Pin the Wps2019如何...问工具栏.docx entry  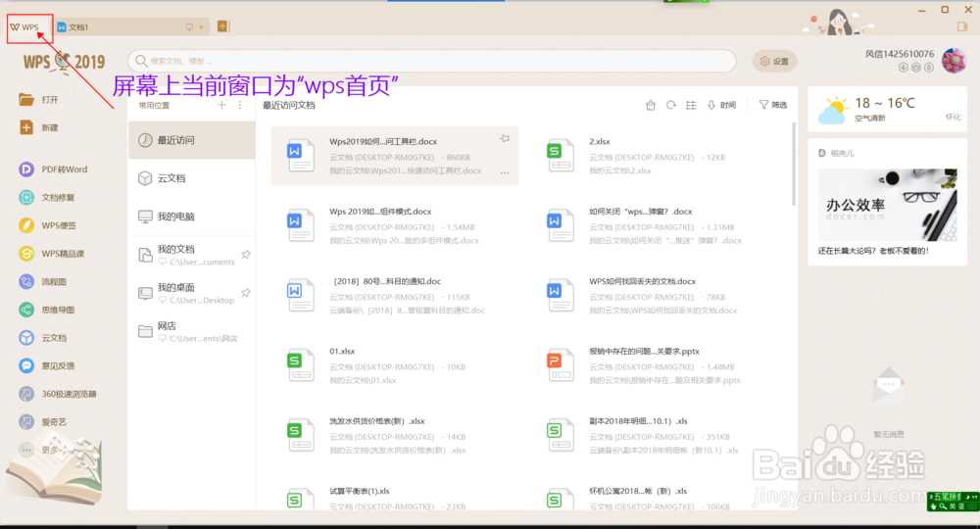[x=505, y=139]
